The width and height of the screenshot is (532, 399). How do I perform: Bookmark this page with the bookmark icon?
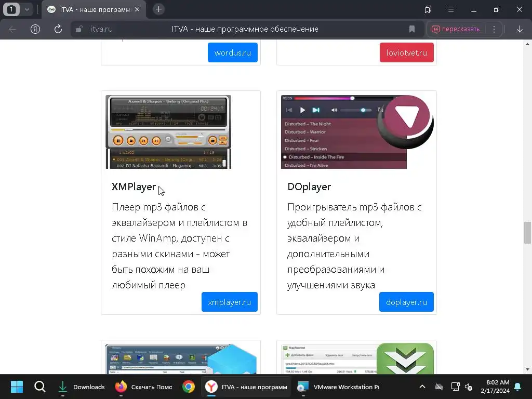(412, 29)
